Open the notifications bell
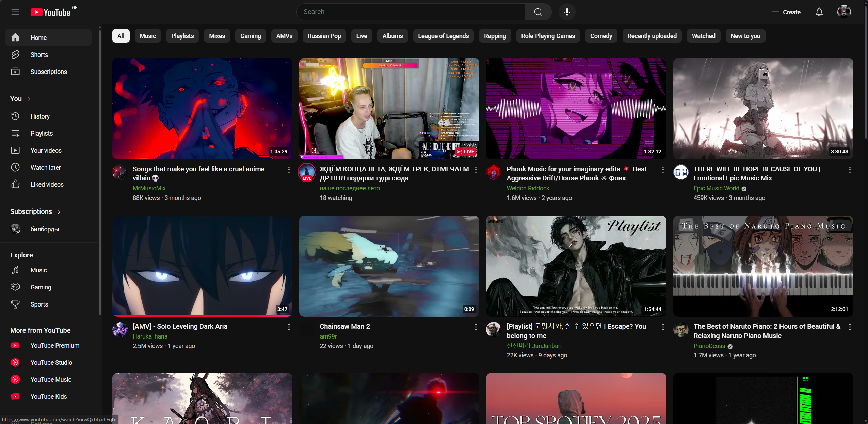868x424 pixels. pyautogui.click(x=819, y=12)
